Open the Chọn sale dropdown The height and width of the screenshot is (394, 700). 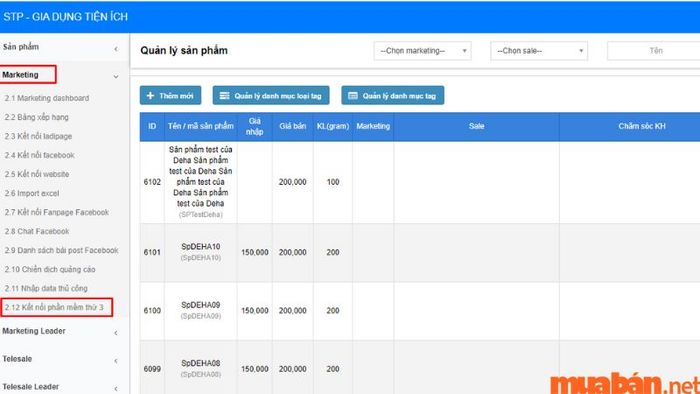539,51
